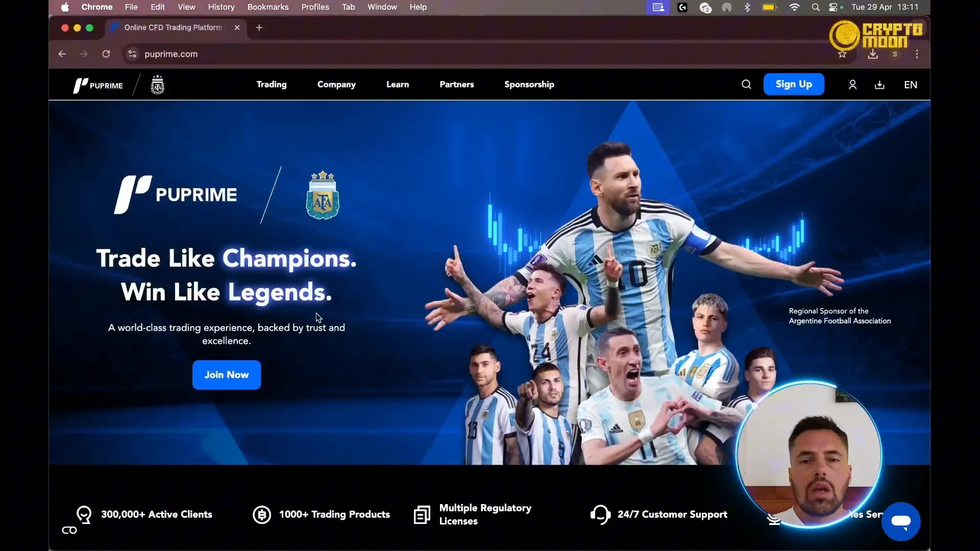Open Chrome downloads icon
This screenshot has height=551, width=980.
point(873,54)
